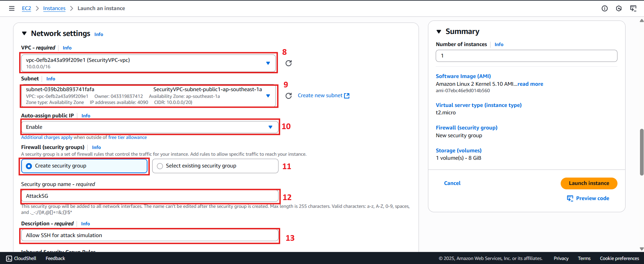Click Firewall (security group) summary link

[x=467, y=128]
